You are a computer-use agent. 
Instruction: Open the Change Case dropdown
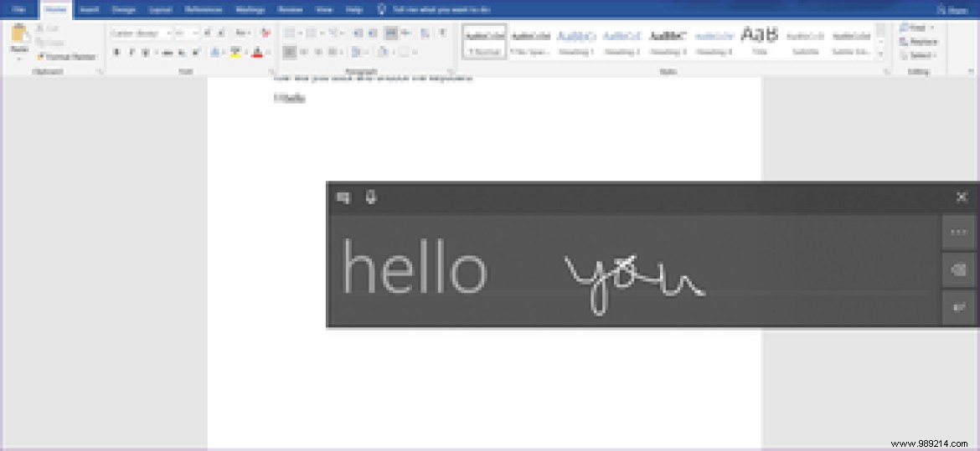click(243, 33)
